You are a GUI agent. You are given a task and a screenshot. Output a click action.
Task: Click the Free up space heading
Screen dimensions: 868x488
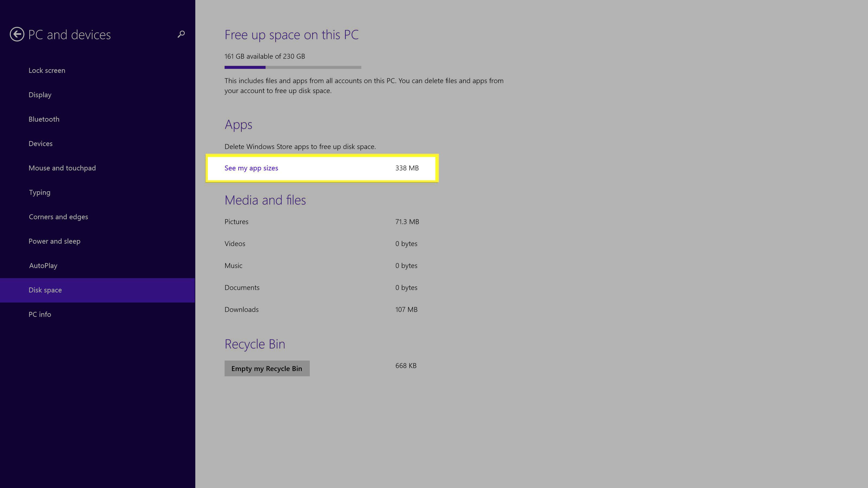pyautogui.click(x=292, y=35)
